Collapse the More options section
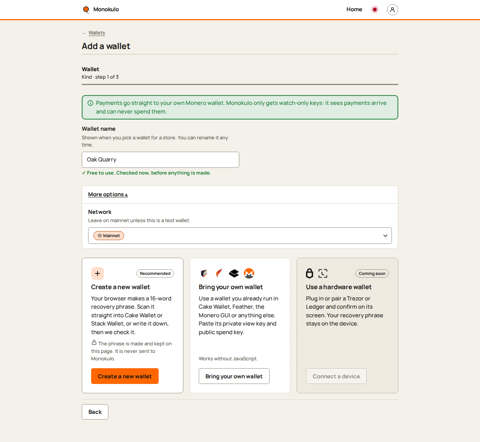Screen dimensions: 480x442 pos(108,194)
